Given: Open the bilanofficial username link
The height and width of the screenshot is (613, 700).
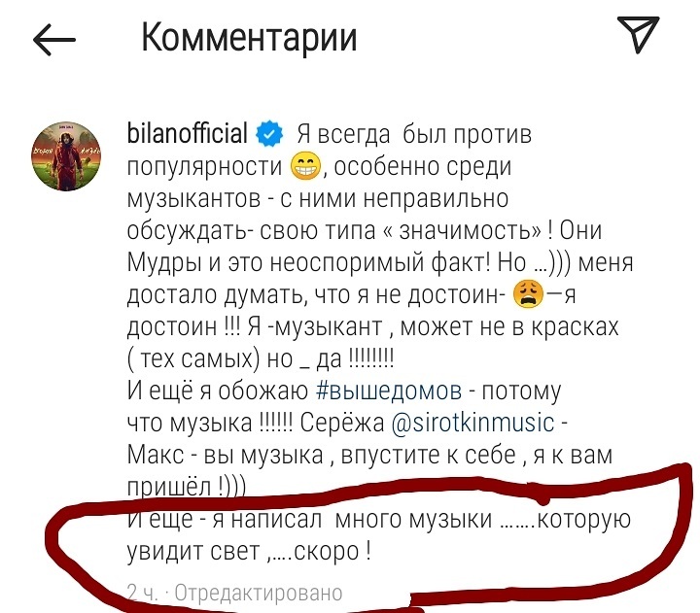Looking at the screenshot, I should [x=187, y=133].
